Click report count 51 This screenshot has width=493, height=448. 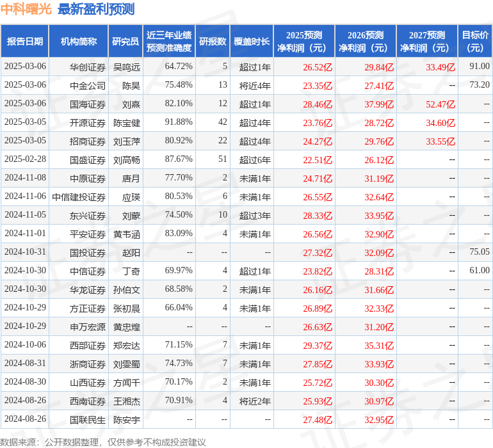pos(223,159)
